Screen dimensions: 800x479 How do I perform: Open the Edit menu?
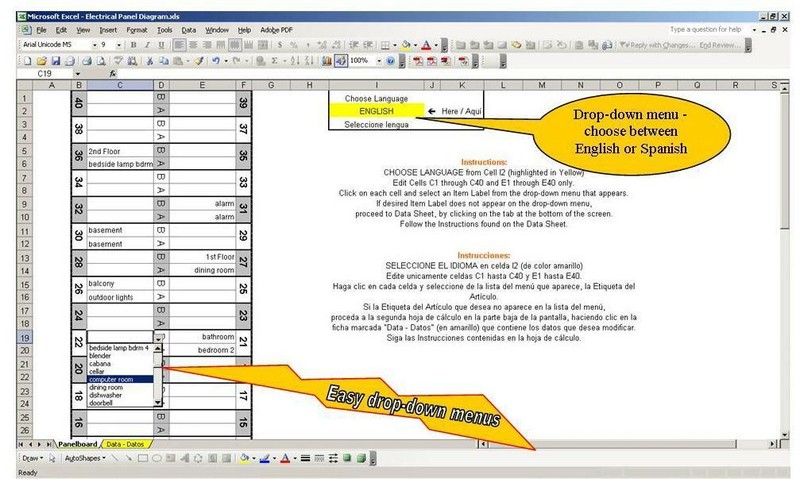coord(61,30)
